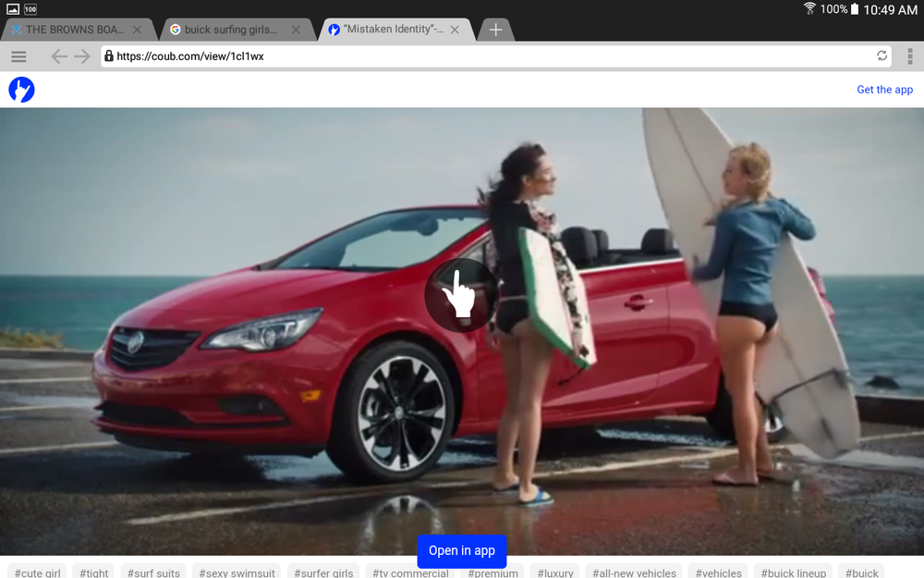Viewport: 924px width, 578px height.
Task: Switch to THE BROWNS BOA... tab
Action: 78,30
